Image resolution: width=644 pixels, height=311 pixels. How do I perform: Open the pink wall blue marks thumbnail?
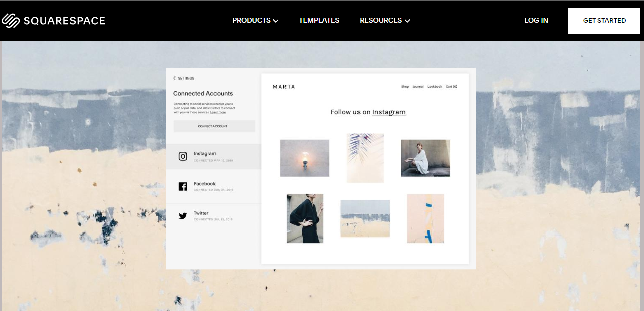tap(425, 218)
